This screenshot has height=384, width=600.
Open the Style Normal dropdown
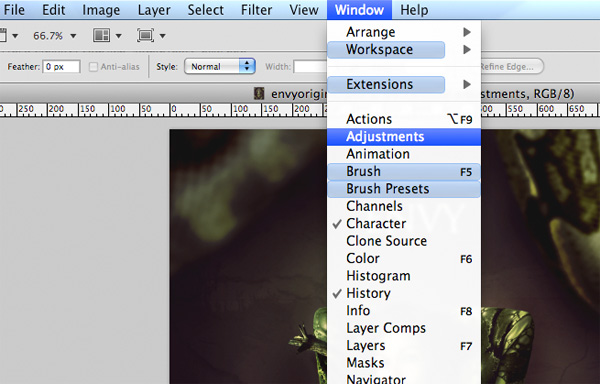coord(220,67)
